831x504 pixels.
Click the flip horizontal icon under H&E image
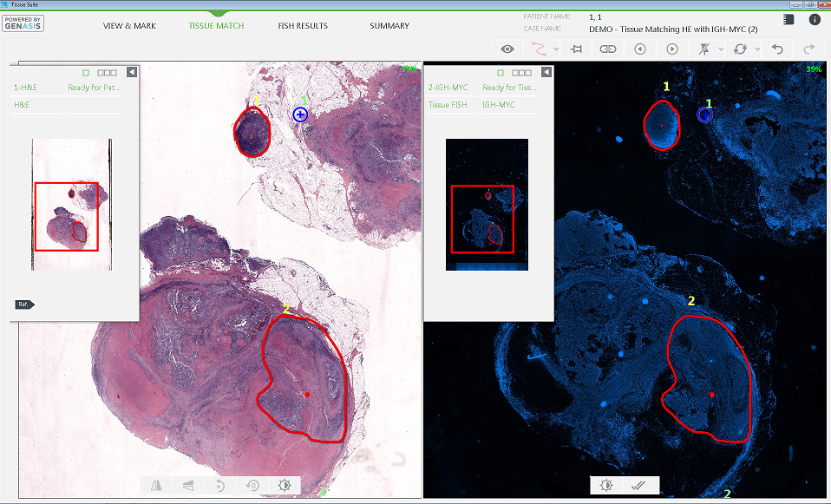pyautogui.click(x=156, y=485)
